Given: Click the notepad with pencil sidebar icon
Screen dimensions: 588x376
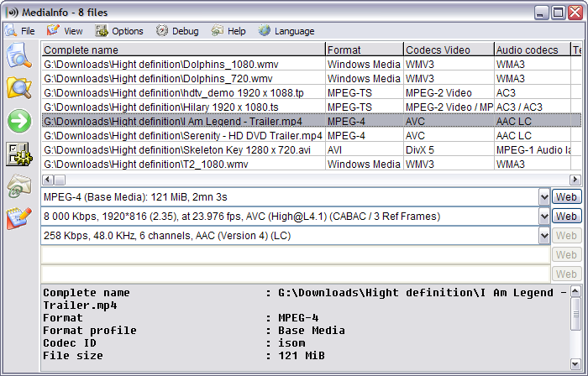Looking at the screenshot, I should point(18,218).
